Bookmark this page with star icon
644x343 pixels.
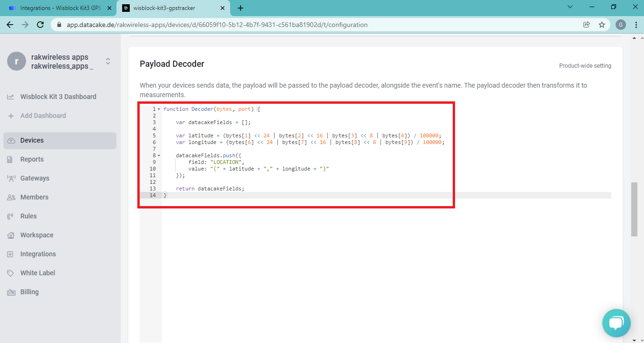602,25
